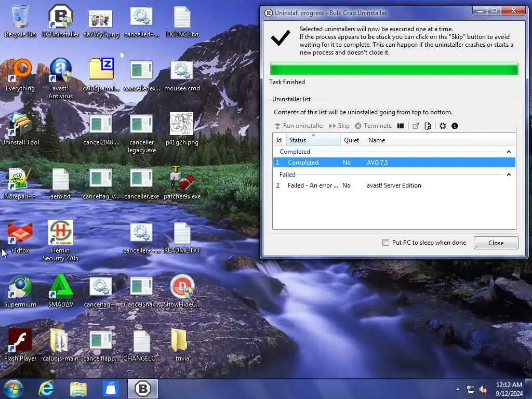Click the Terminate toolbar button
Viewport: 532px width, 399px height.
[x=373, y=126]
